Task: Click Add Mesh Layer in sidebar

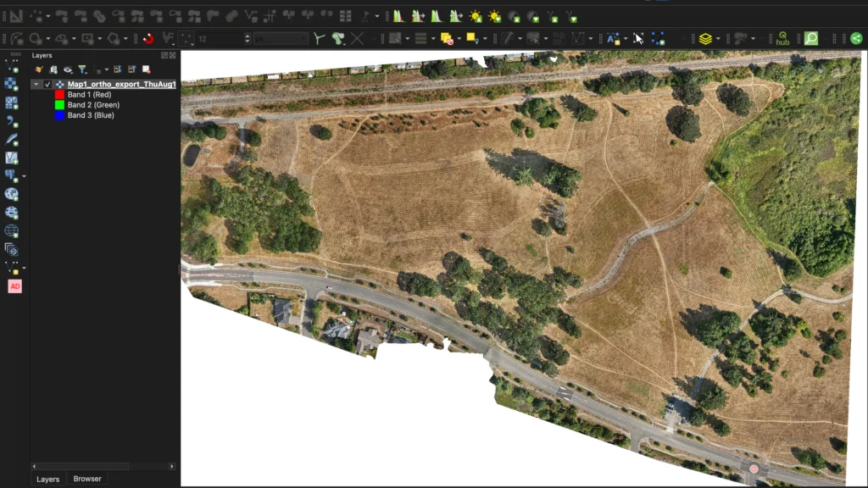Action: point(12,103)
